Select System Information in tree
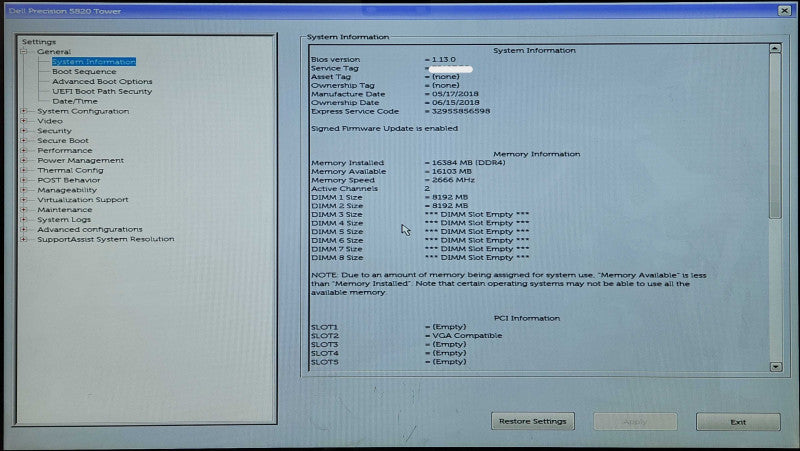Image resolution: width=800 pixels, height=451 pixels. point(94,62)
